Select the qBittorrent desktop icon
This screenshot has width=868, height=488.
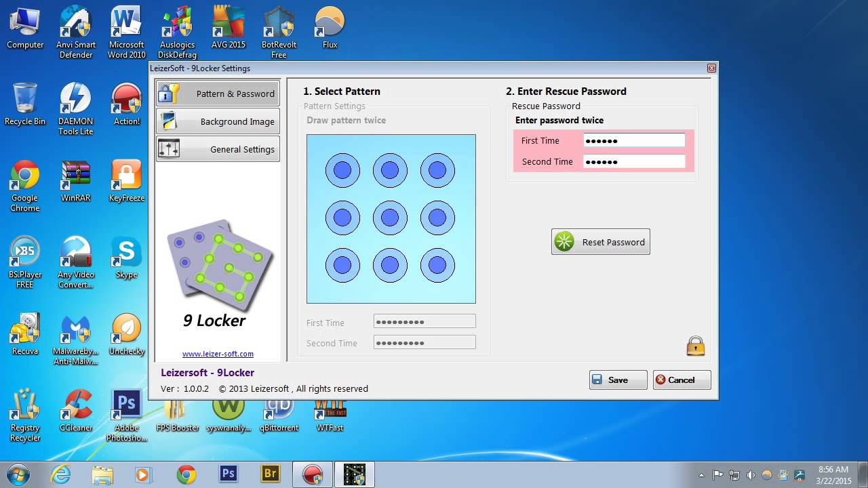click(279, 415)
